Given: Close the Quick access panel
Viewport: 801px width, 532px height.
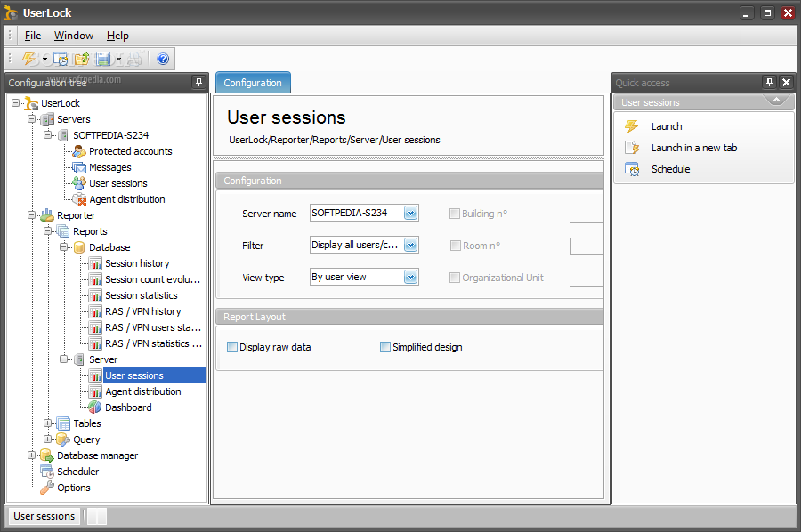Looking at the screenshot, I should (786, 82).
